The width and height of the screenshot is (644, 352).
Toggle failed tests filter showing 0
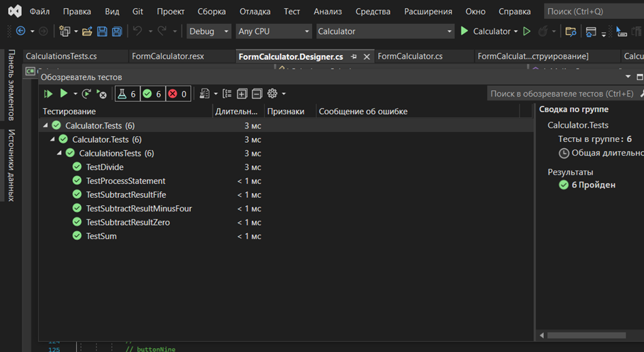[x=178, y=94]
